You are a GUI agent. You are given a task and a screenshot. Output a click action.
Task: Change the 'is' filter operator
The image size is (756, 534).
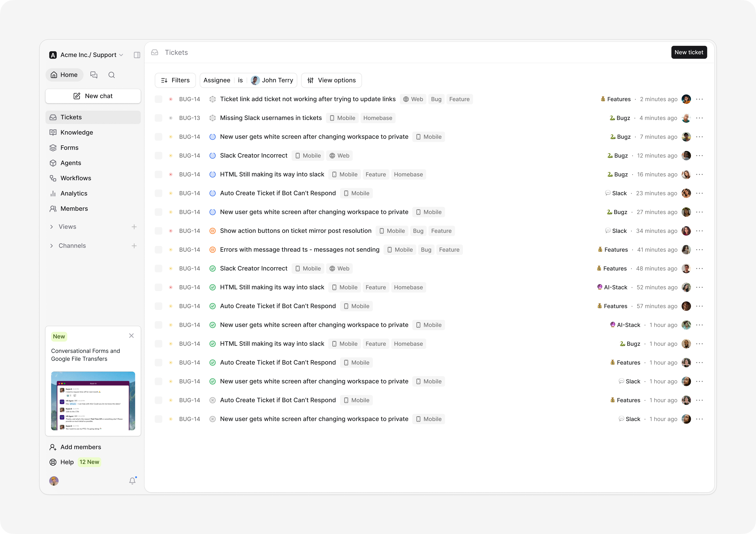point(240,80)
